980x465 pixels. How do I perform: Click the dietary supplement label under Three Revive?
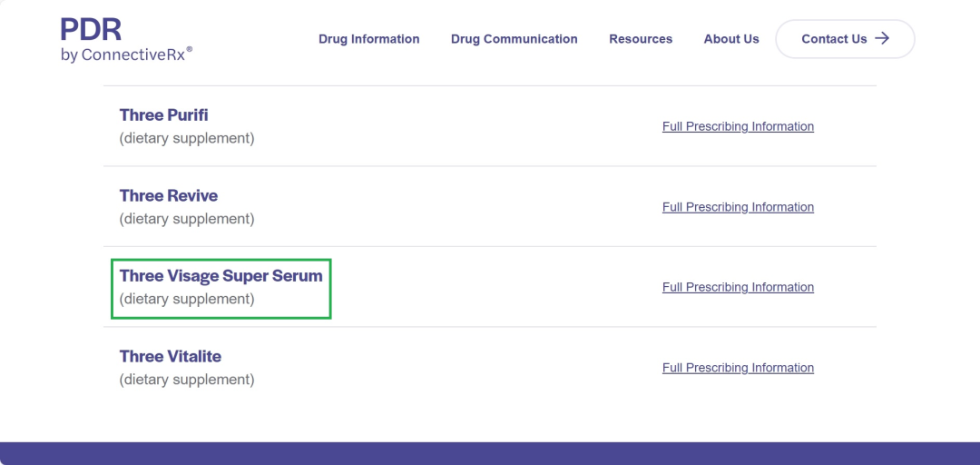[x=187, y=219]
